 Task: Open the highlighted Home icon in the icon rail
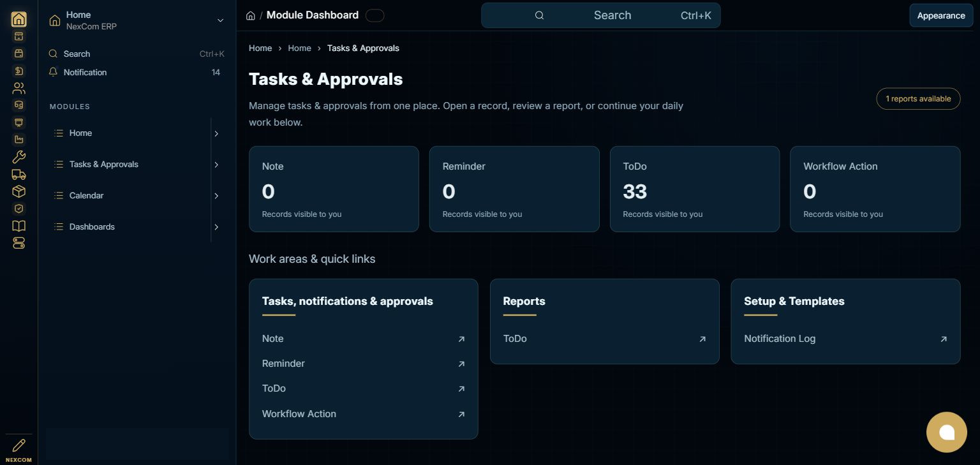19,19
